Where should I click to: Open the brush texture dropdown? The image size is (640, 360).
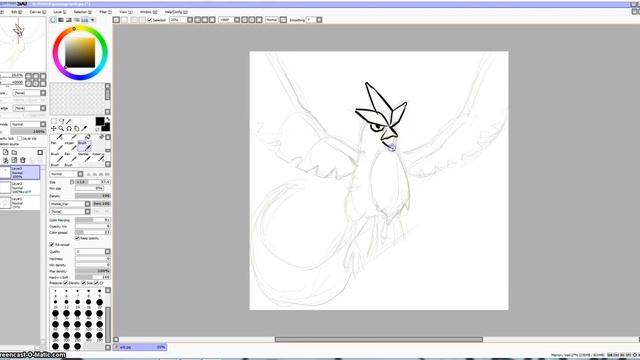click(70, 211)
